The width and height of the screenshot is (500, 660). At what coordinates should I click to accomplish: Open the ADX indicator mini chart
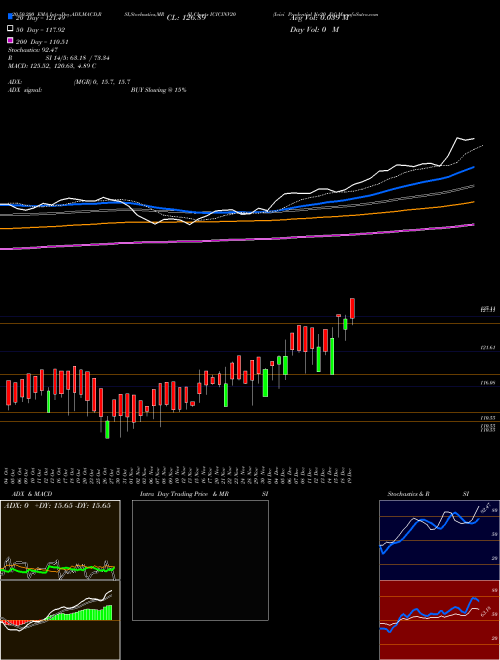[x=60, y=540]
